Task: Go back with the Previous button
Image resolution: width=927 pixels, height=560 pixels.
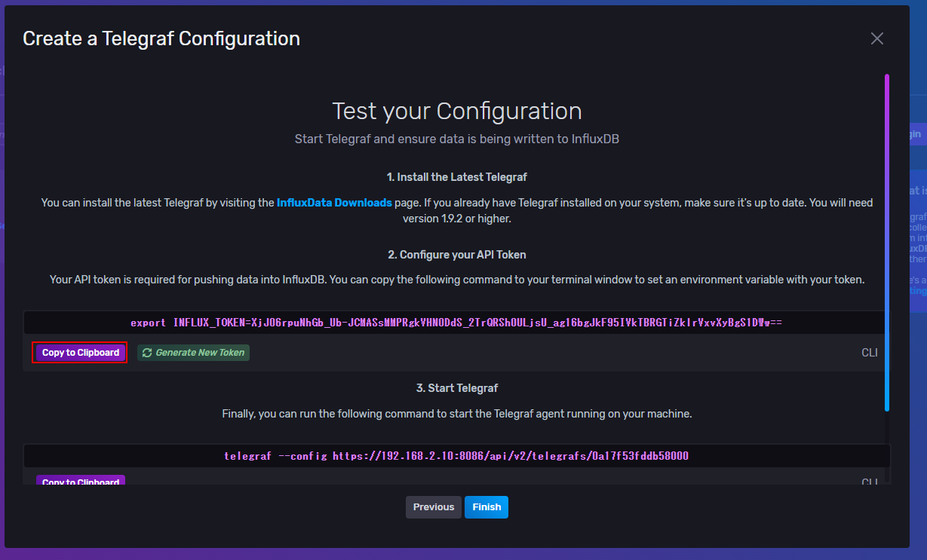Action: [x=434, y=507]
